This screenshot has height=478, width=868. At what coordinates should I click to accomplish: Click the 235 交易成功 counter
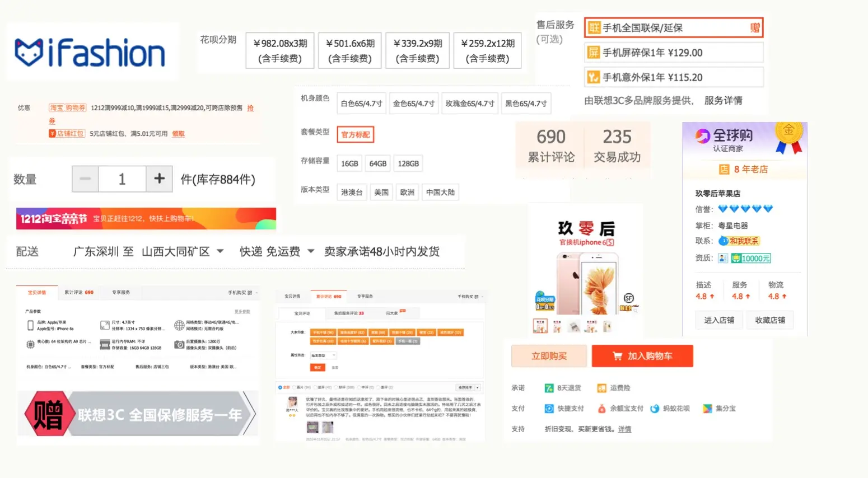(x=617, y=146)
